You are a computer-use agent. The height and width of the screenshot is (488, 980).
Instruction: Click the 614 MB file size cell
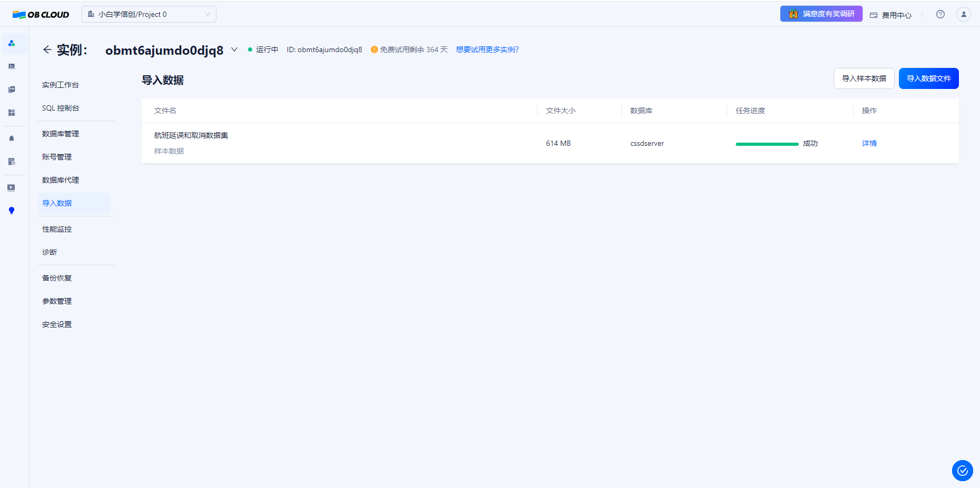pyautogui.click(x=558, y=143)
